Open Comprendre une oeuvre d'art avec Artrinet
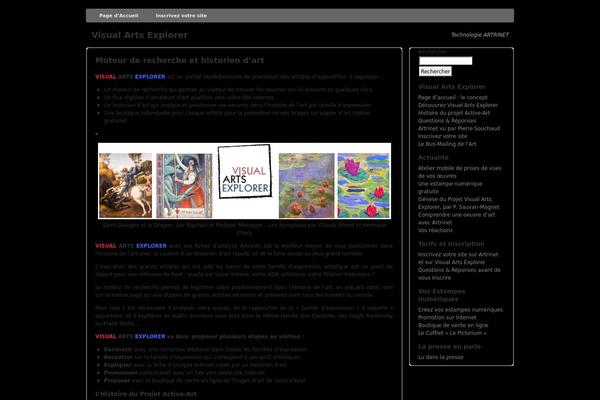 456,219
